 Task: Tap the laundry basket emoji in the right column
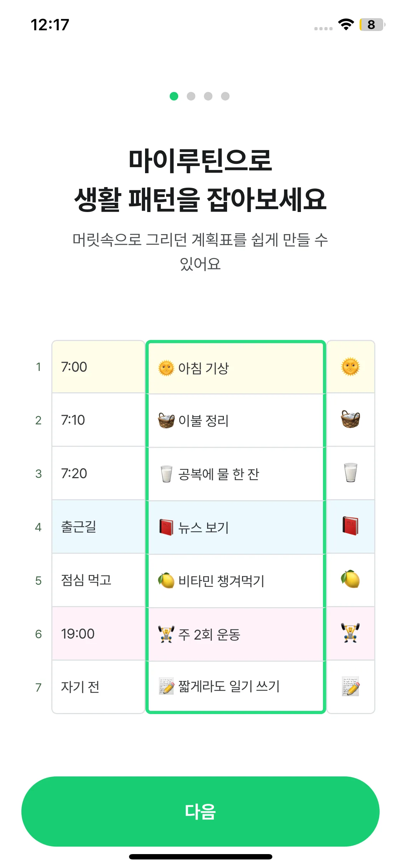tap(350, 419)
